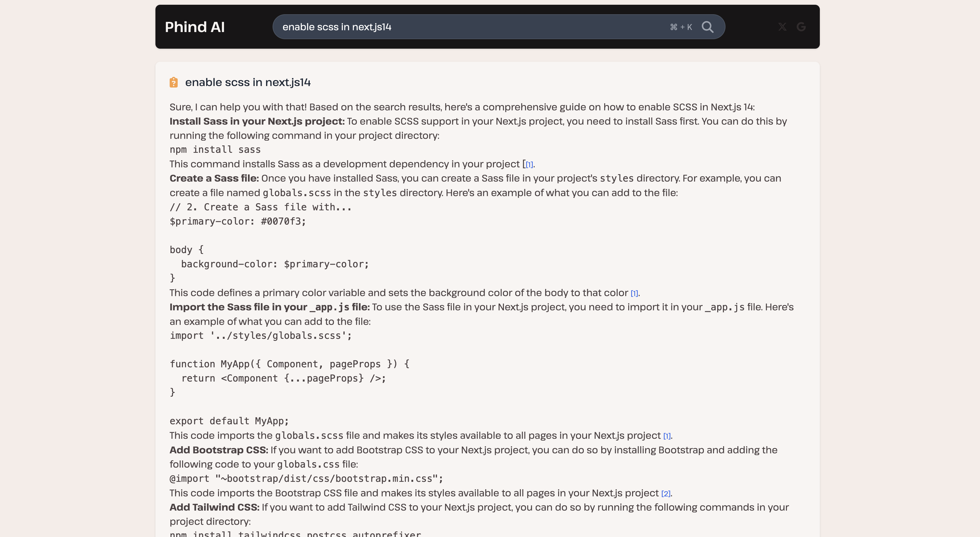The width and height of the screenshot is (980, 537).
Task: Click the '@import ~bootstrap' code line
Action: (x=306, y=478)
